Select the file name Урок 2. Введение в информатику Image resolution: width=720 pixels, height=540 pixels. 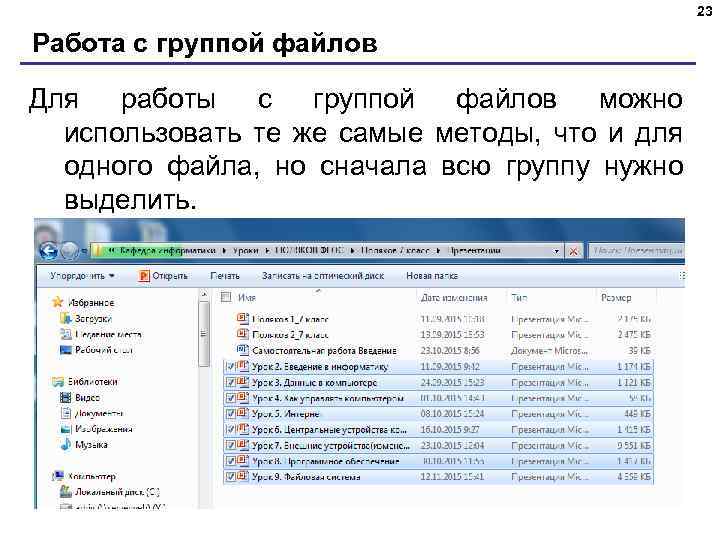click(x=320, y=367)
